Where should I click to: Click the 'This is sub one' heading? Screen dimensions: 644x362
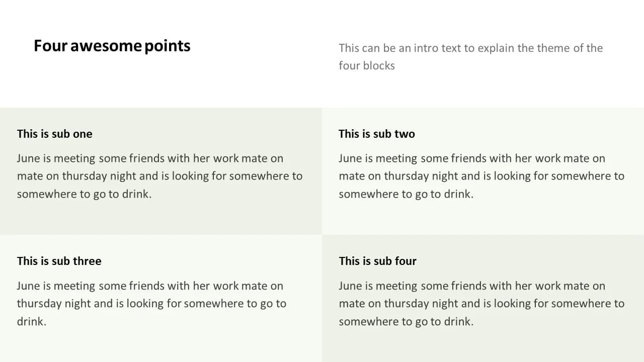click(55, 134)
